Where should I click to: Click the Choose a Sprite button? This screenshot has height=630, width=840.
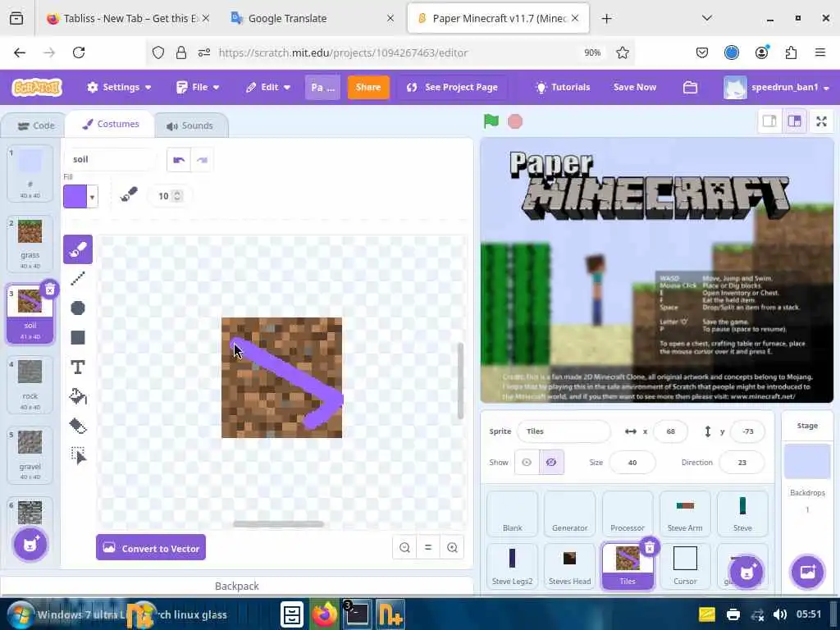(x=746, y=572)
